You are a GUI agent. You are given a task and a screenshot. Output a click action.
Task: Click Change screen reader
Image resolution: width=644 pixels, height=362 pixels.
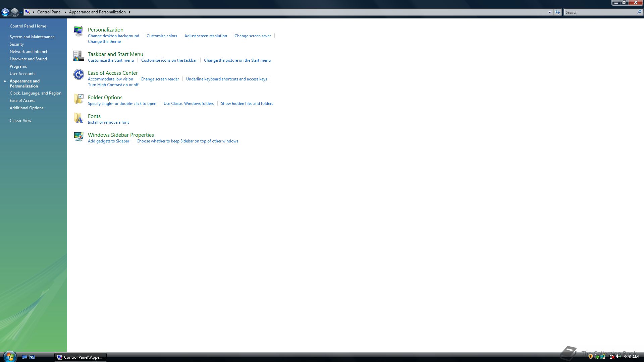click(x=160, y=79)
